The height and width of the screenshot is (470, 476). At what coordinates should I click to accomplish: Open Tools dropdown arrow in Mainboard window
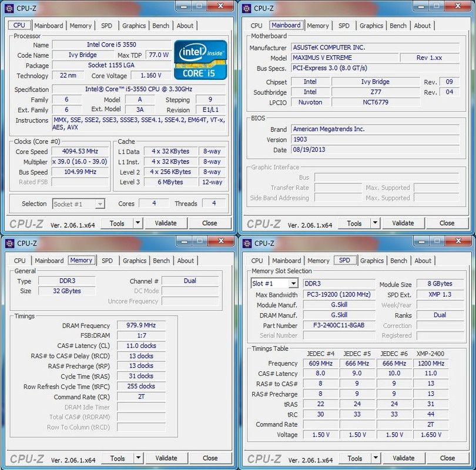point(375,223)
